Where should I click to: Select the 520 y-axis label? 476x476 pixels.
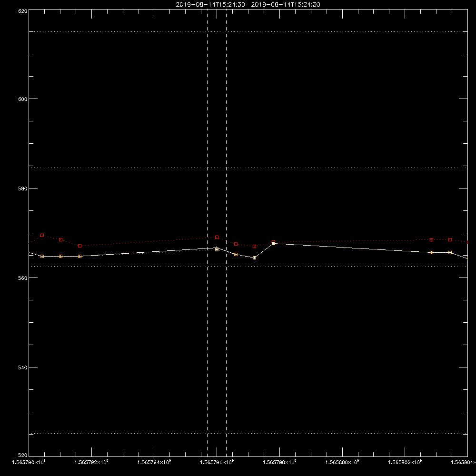23,455
